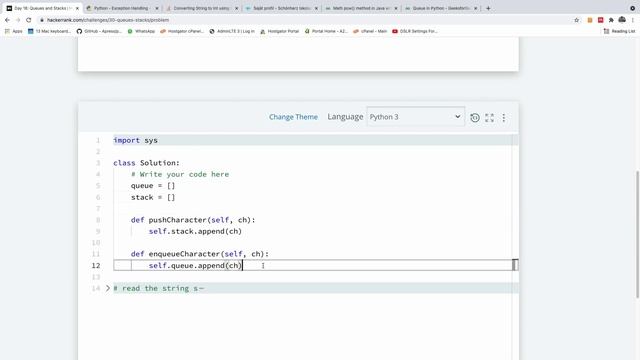
Task: Close the Python - Exception Handling tab
Action: [x=157, y=8]
